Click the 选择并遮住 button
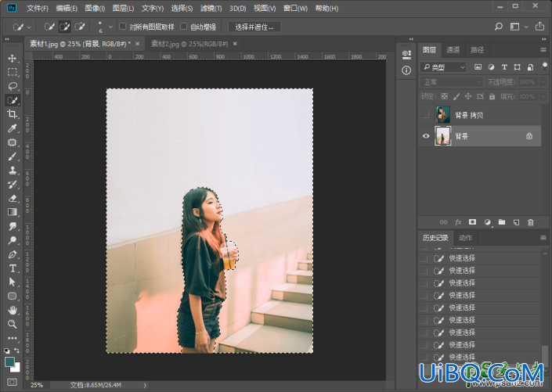Screen dimensions: 552x392 (x=254, y=27)
